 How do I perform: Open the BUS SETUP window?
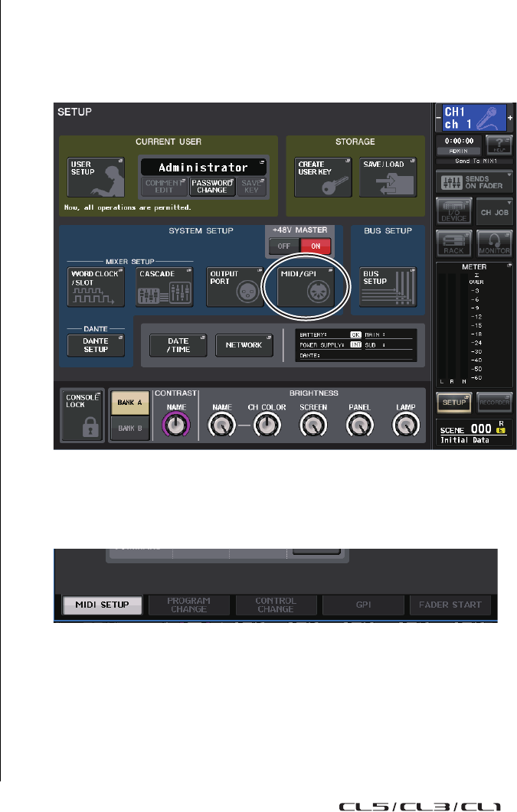coord(388,287)
